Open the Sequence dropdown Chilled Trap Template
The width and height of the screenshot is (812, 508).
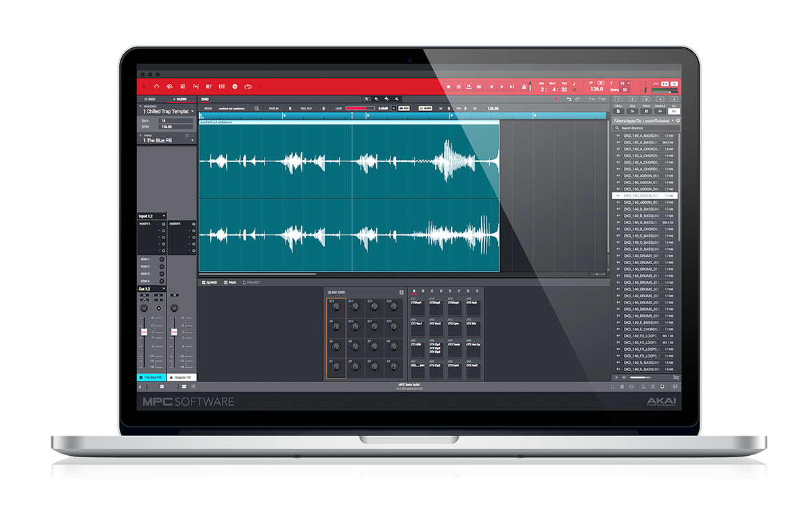166,111
